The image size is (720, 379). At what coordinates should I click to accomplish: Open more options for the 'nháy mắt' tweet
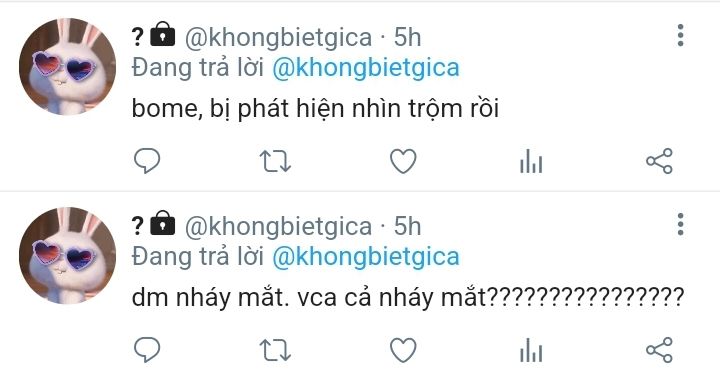click(681, 225)
